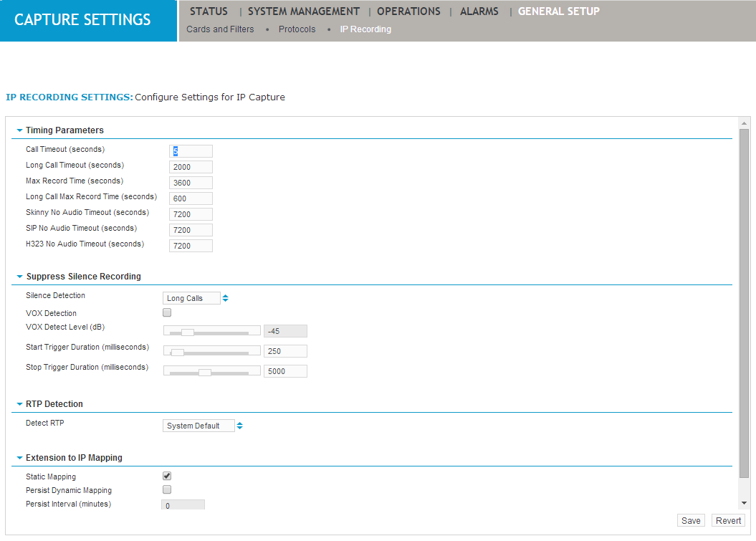Open the Protocols page
This screenshot has width=756, height=541.
pos(297,29)
